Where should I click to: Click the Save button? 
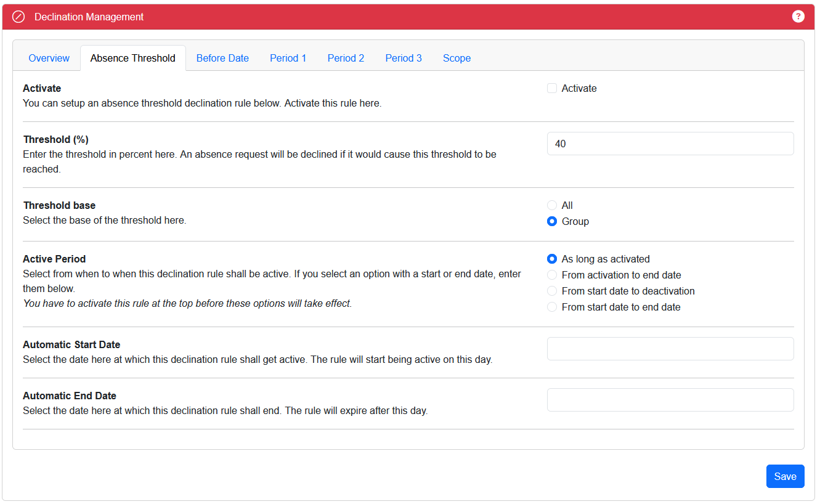tap(785, 476)
